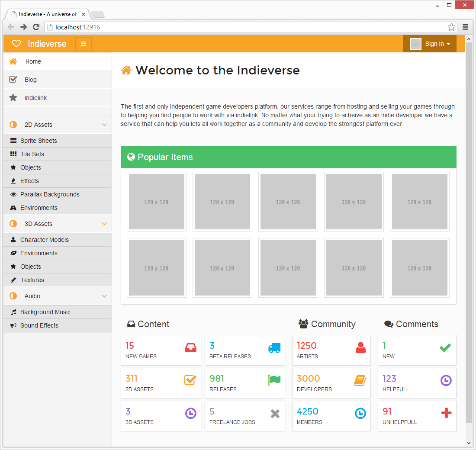This screenshot has height=450, width=476.
Task: Open the 1250 Artists stat tile
Action: tap(331, 350)
